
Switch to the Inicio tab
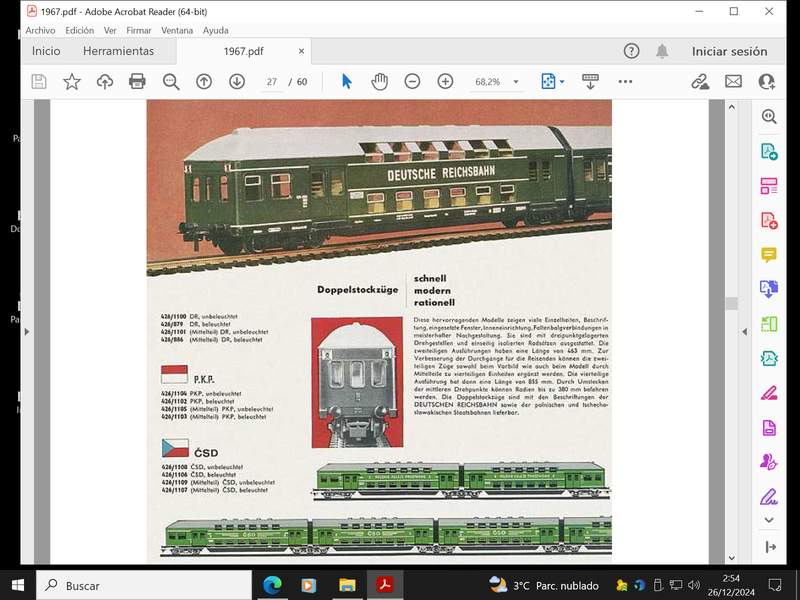pos(46,51)
